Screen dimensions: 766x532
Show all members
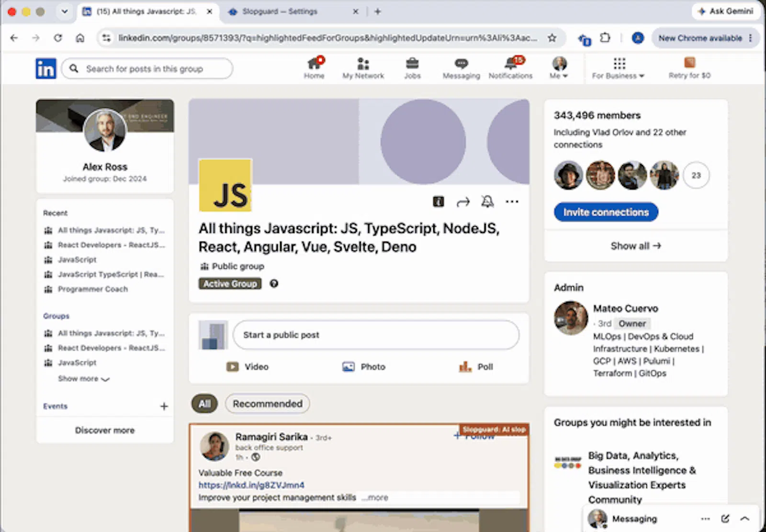636,246
